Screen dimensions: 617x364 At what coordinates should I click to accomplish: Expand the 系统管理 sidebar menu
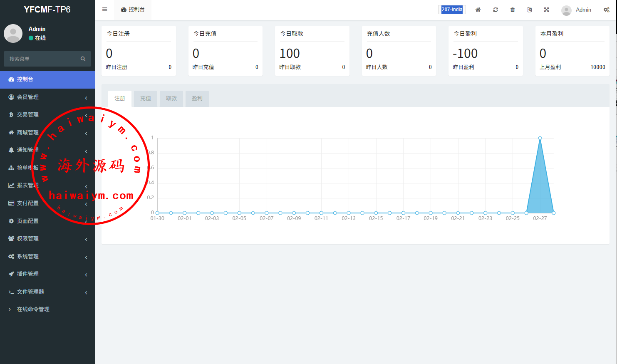pos(47,256)
